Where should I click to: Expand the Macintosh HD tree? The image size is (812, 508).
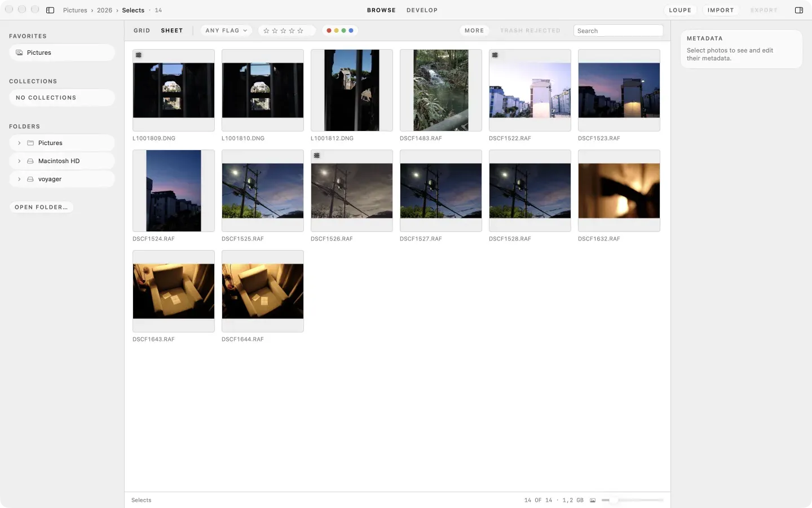(19, 161)
